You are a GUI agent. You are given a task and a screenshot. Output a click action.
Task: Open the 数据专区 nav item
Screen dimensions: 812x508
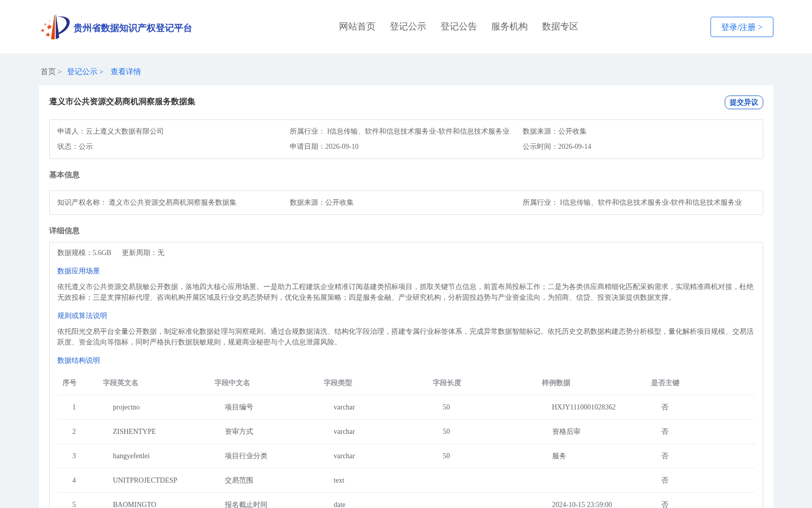click(x=560, y=26)
